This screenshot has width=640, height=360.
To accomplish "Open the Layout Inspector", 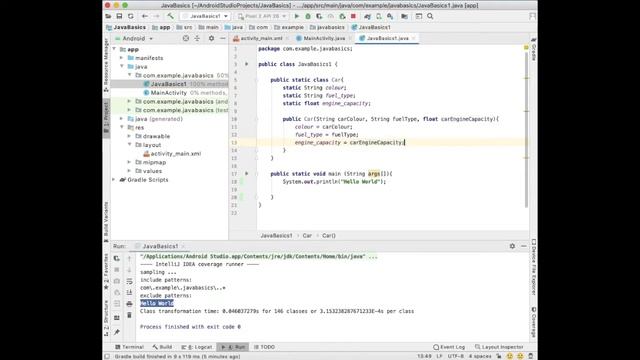I will pos(499,347).
